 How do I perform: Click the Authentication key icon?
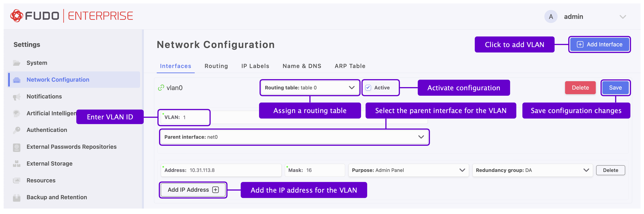tap(17, 130)
